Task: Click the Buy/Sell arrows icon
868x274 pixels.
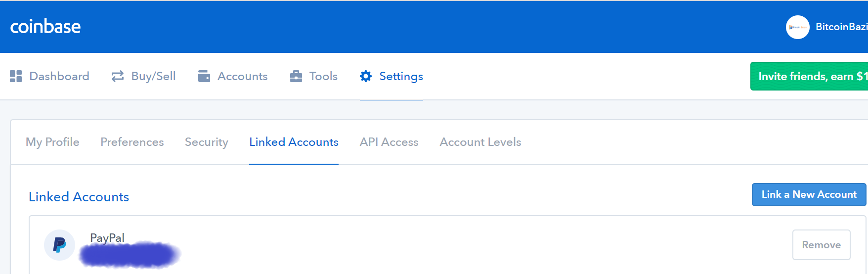Action: pos(118,76)
